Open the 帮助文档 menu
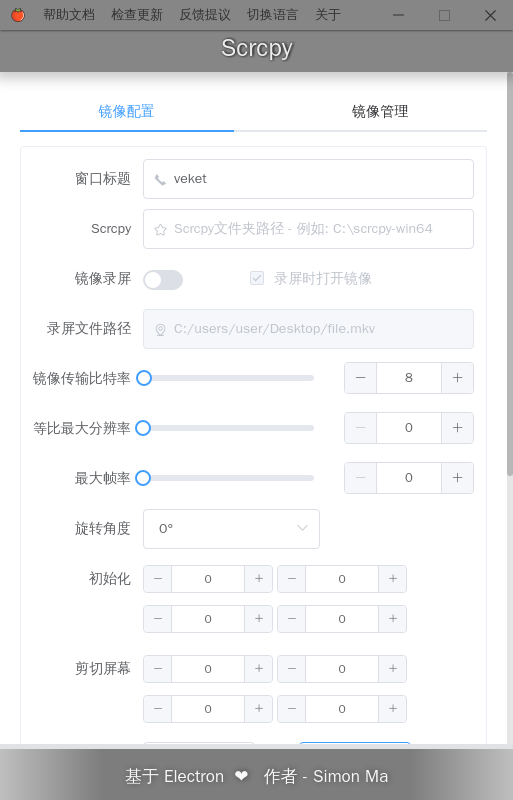The width and height of the screenshot is (513, 800). pos(69,15)
